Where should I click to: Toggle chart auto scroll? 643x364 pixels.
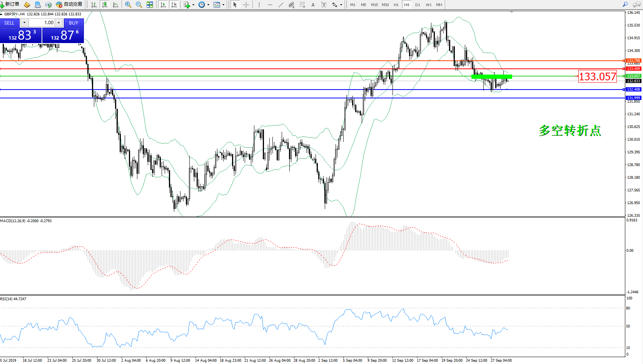[163, 5]
